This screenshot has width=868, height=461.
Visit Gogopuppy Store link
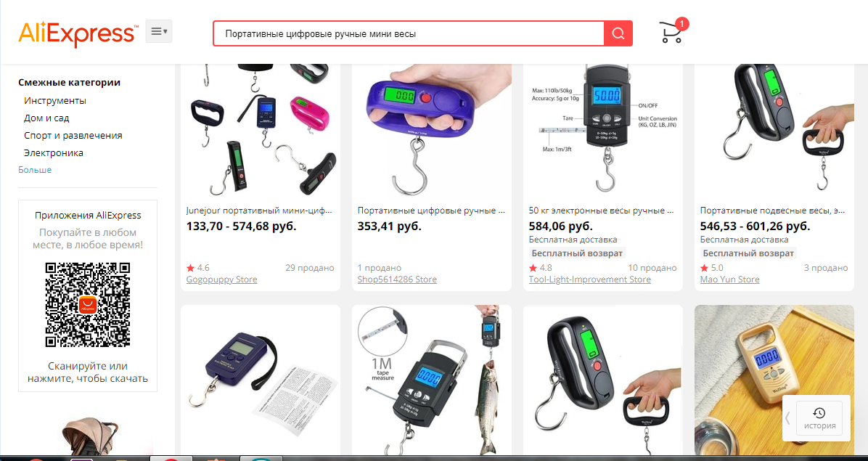pos(221,280)
